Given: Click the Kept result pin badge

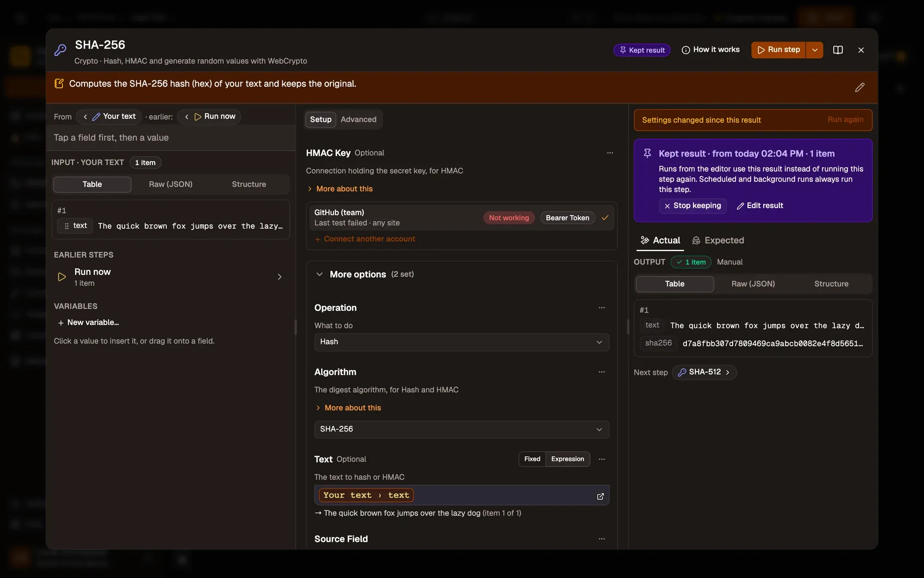Looking at the screenshot, I should coord(642,50).
